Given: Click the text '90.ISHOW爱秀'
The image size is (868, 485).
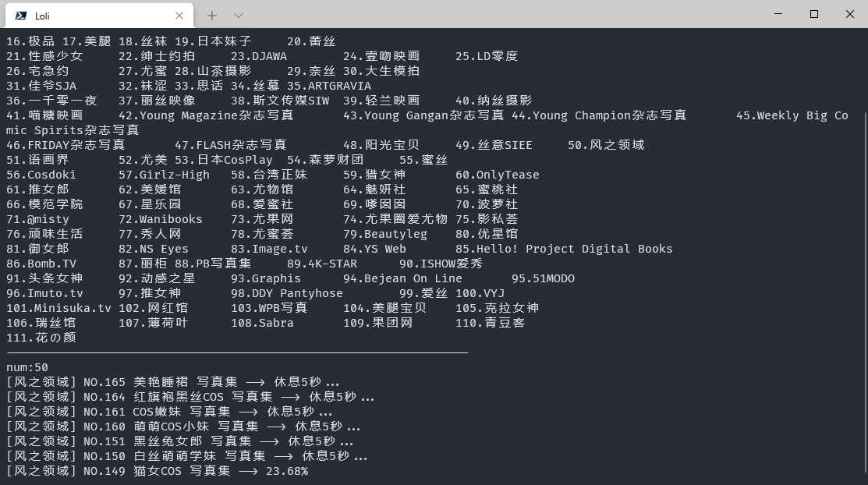Looking at the screenshot, I should coord(441,264).
